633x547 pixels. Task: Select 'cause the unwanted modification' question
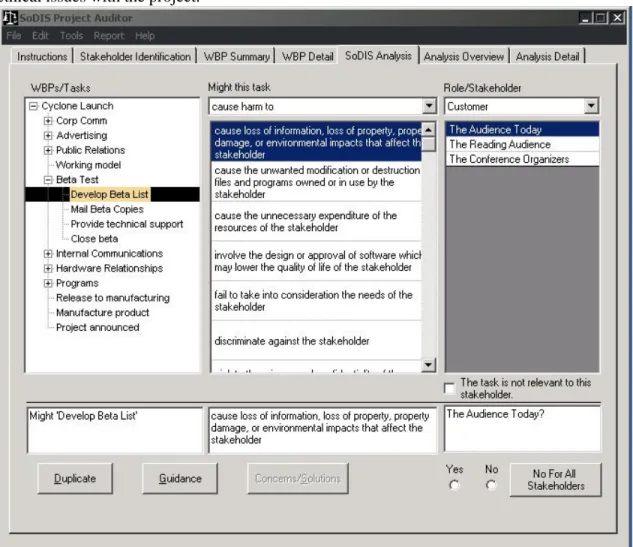tap(316, 182)
